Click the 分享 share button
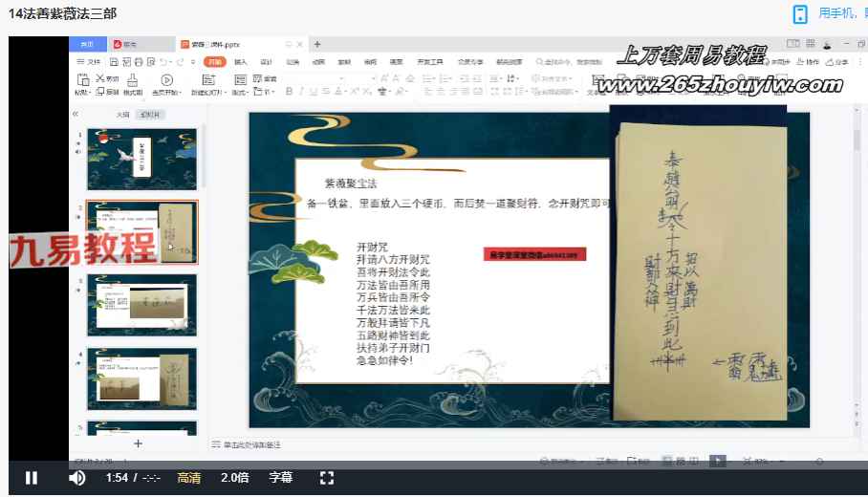 (837, 62)
